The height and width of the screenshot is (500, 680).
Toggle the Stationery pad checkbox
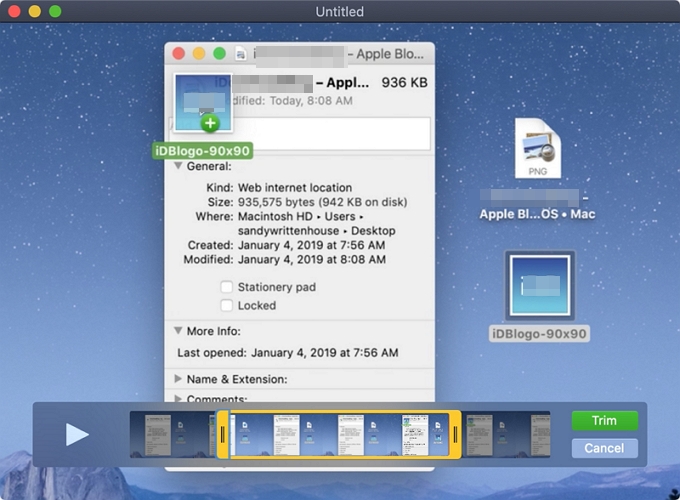tap(227, 287)
